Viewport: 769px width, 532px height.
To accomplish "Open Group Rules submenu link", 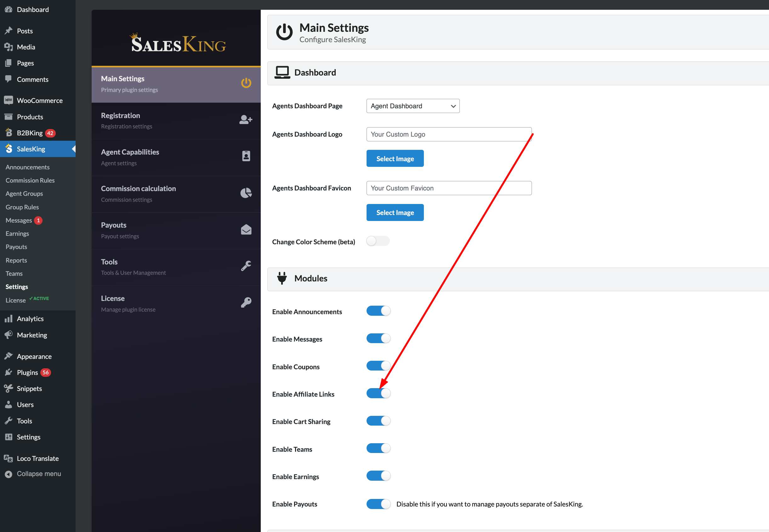I will click(22, 207).
